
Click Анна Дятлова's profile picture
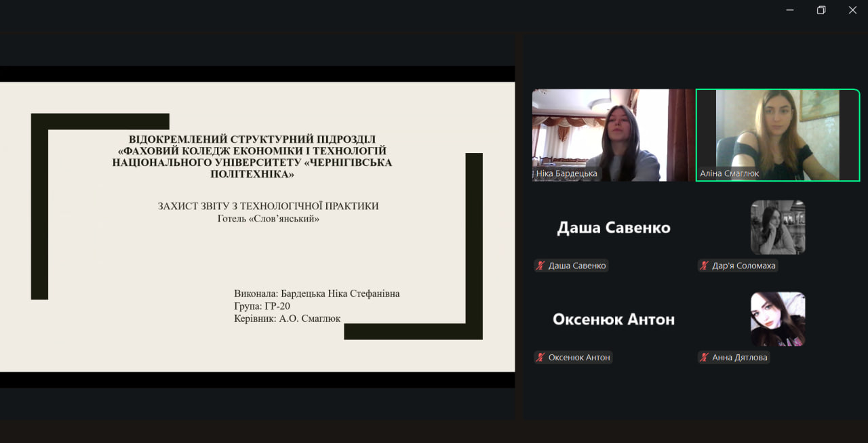[x=778, y=319]
